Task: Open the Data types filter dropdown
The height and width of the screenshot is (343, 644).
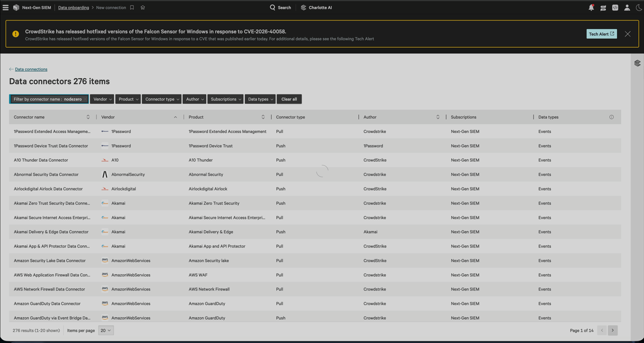Action: click(260, 99)
